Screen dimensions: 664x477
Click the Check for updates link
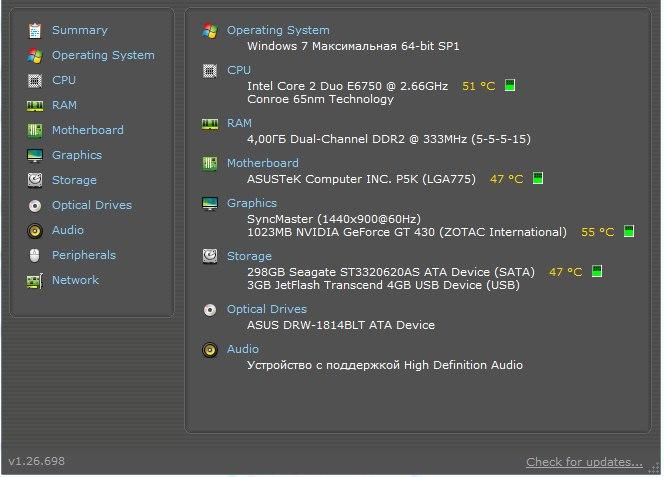point(584,462)
